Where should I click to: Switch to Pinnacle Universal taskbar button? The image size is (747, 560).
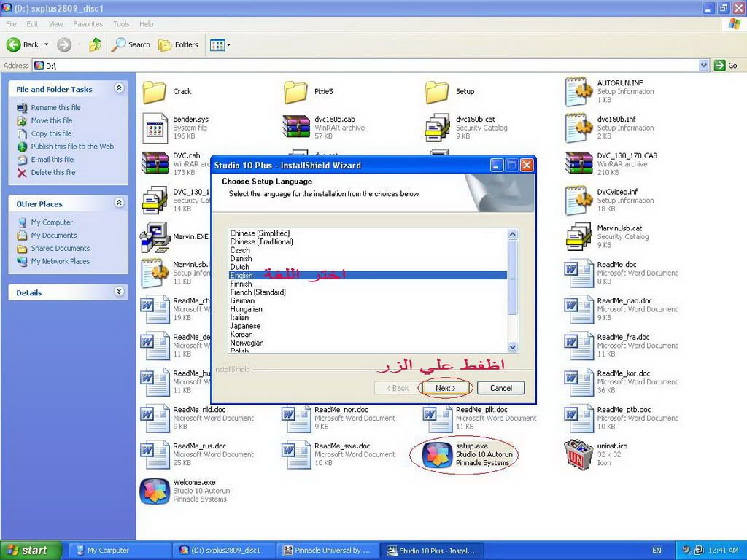click(328, 551)
